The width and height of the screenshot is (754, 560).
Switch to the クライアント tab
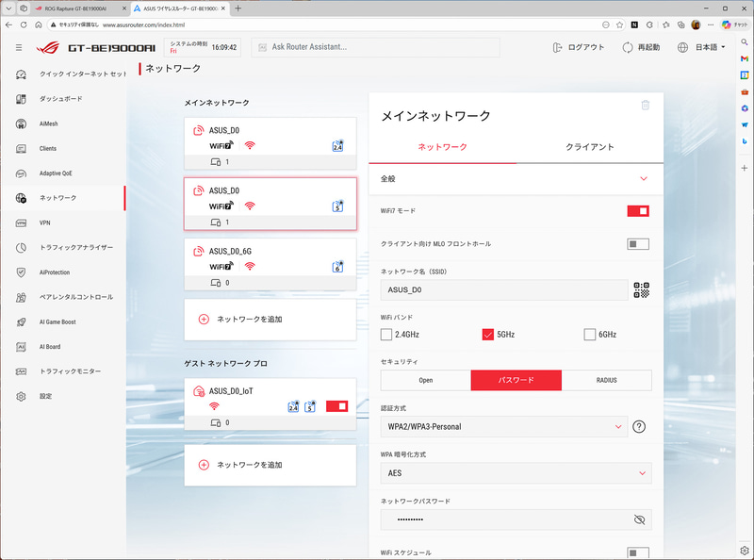(x=590, y=147)
